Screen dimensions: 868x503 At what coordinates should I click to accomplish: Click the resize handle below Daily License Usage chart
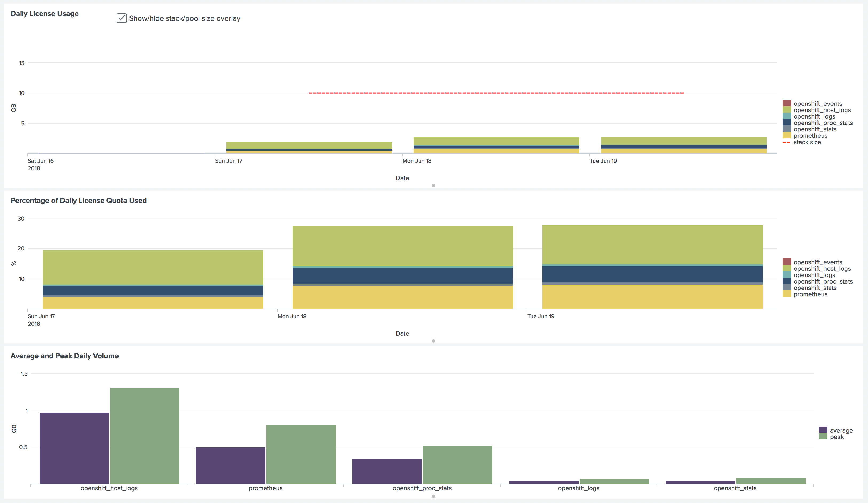433,186
